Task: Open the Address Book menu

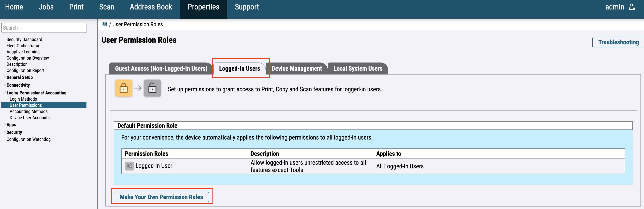Action: [151, 7]
